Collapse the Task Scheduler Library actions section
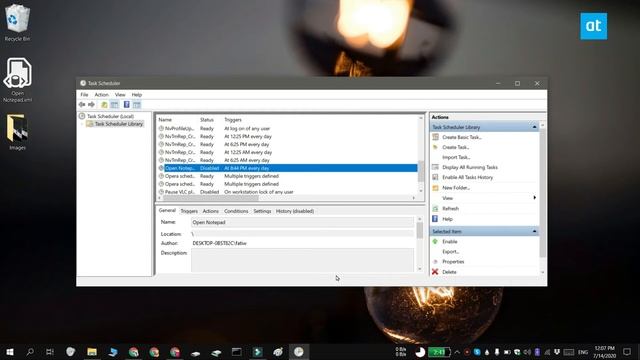Screen dimensions: 640x360 coord(534,127)
